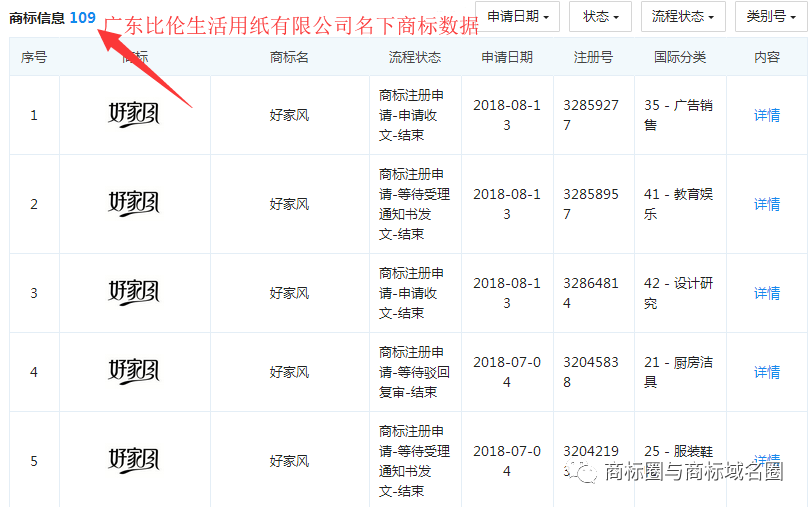
Task: Click the 商标信息 heading
Action: (x=37, y=18)
